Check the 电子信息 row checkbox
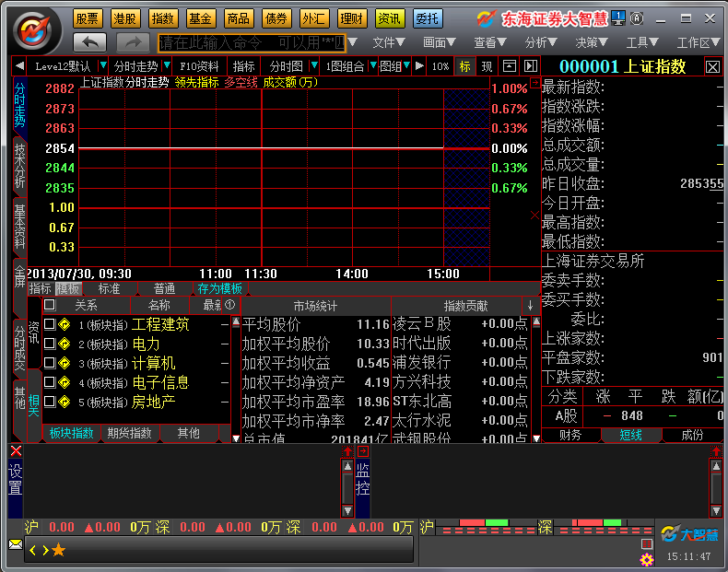The width and height of the screenshot is (728, 572). [x=50, y=382]
